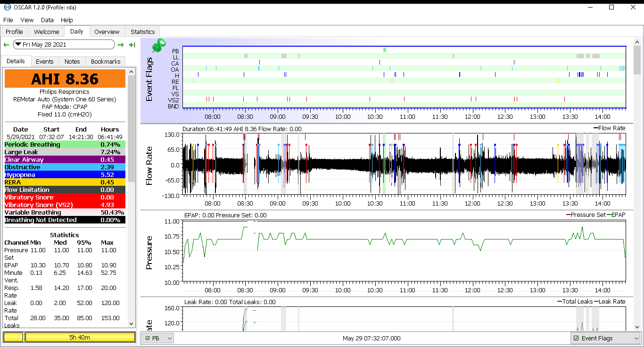644x347 pixels.
Task: Click the green pushpin on Event Flags
Action: tap(158, 46)
